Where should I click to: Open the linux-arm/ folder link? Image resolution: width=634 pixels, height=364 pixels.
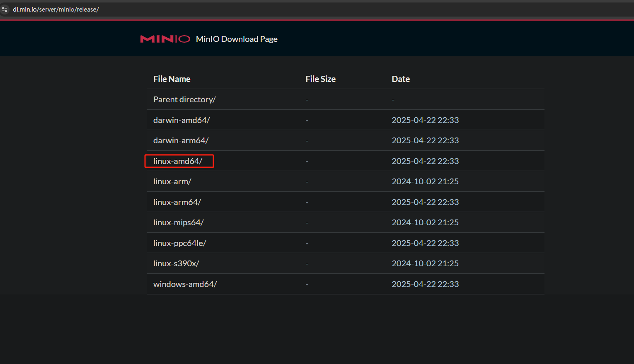[x=172, y=181]
